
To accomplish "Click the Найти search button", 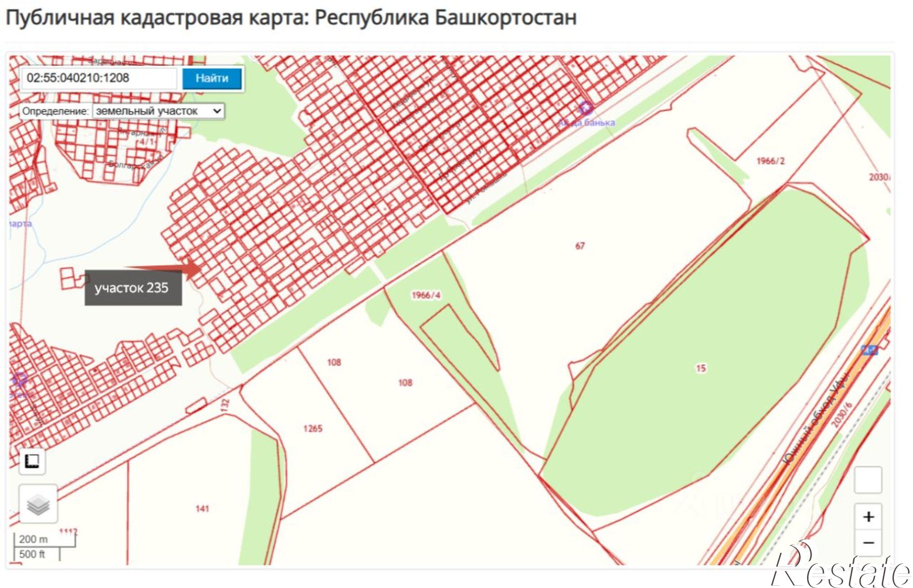I will click(212, 79).
